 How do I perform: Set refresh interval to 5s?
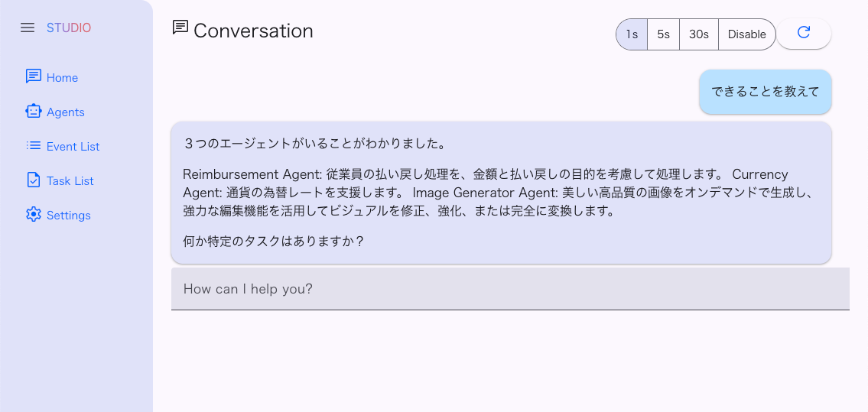663,34
